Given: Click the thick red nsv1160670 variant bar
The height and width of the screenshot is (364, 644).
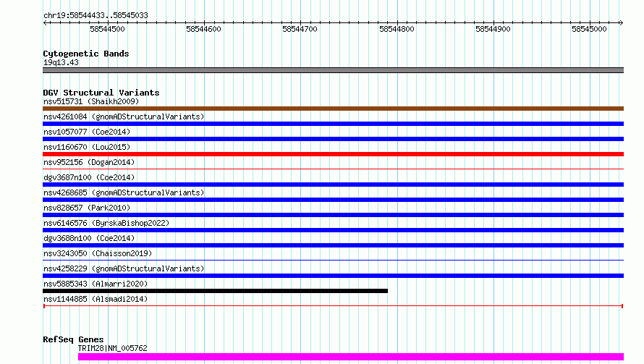Looking at the screenshot, I should pos(333,154).
